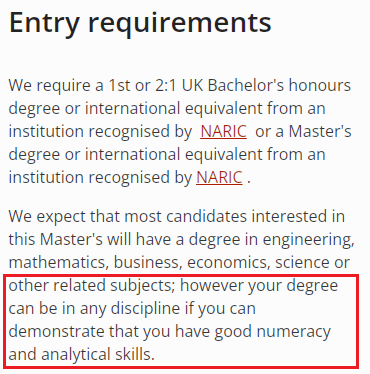
Task: Click the word "numeracy" in highlighted text
Action: click(294, 332)
